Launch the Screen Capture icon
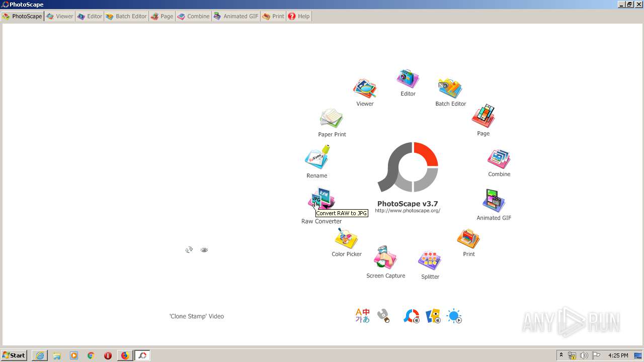This screenshot has height=362, width=644. click(x=385, y=258)
